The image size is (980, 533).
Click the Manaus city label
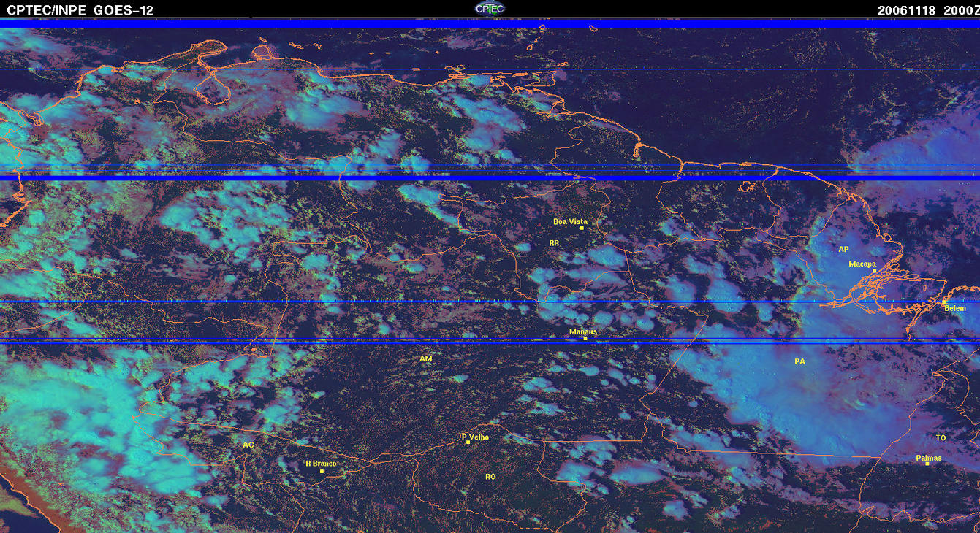coord(583,331)
